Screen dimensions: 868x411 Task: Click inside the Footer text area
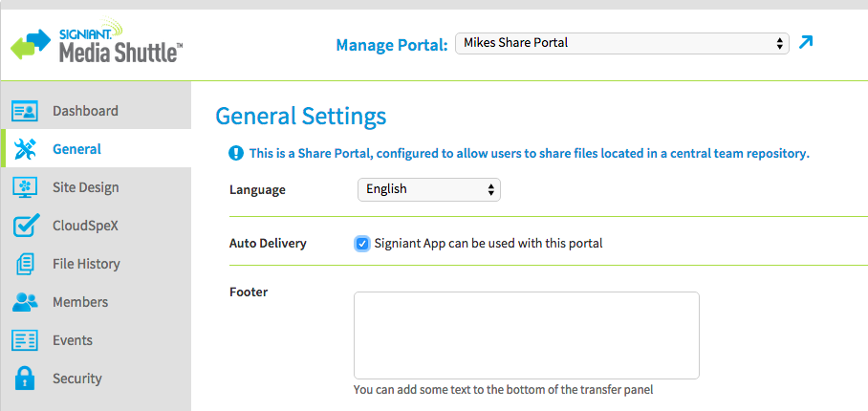click(527, 335)
